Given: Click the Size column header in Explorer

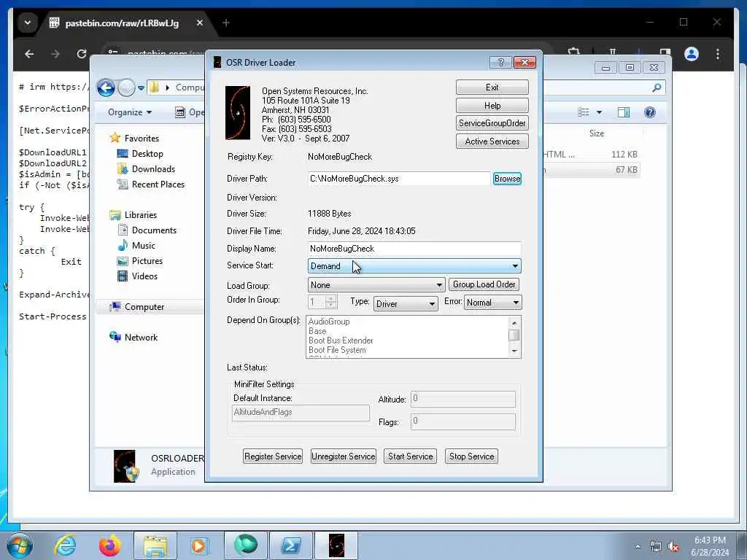Looking at the screenshot, I should coord(597,133).
